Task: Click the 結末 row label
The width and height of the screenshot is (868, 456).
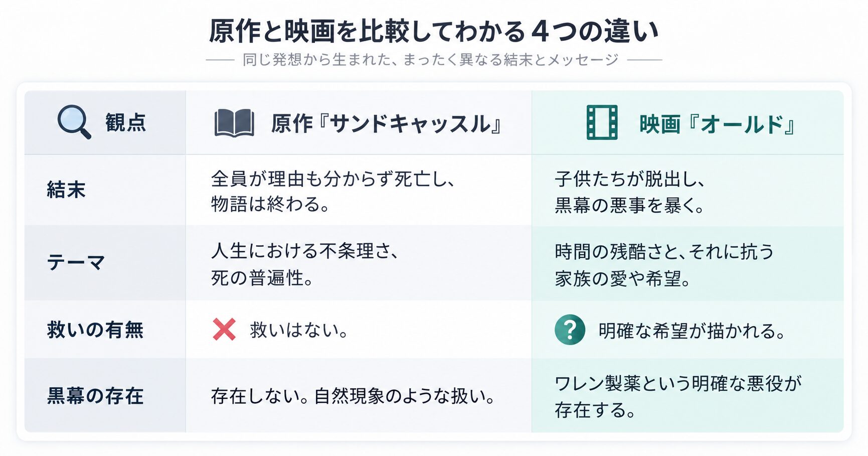Action: [x=66, y=190]
